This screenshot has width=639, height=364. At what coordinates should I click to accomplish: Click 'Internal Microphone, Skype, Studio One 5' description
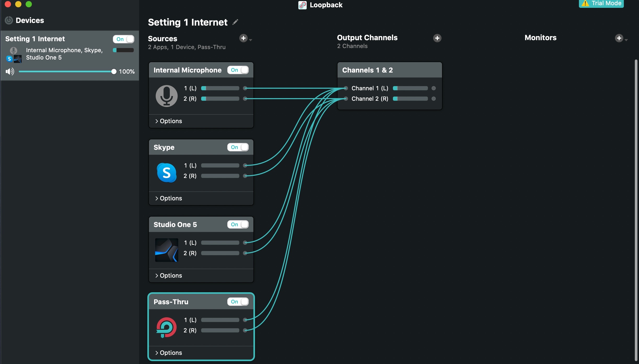(x=64, y=54)
